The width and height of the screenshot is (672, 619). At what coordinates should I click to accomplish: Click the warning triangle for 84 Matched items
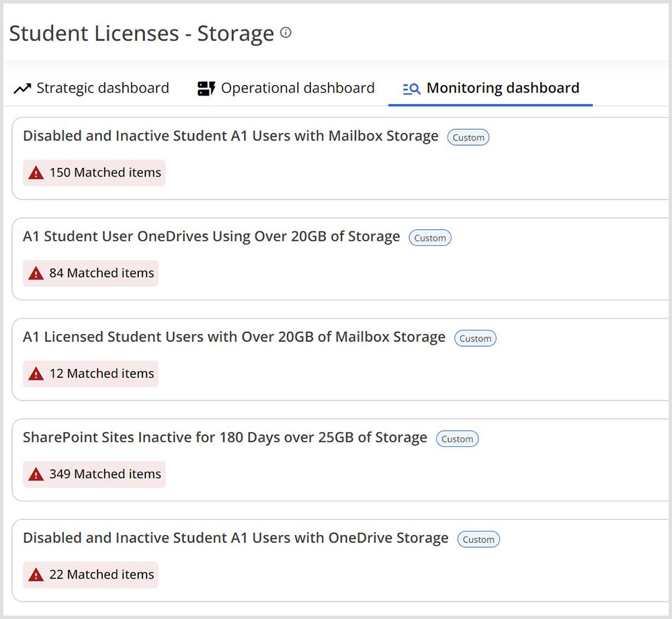click(x=37, y=273)
